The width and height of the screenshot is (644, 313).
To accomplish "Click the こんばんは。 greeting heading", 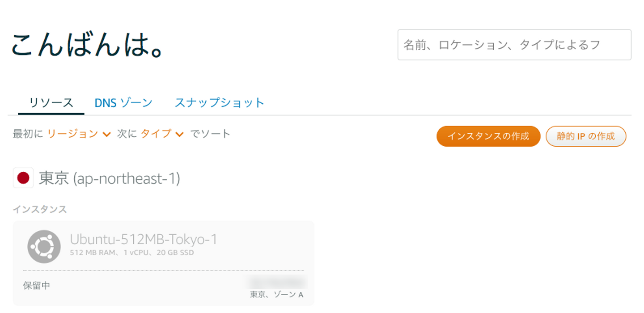I will tap(86, 45).
